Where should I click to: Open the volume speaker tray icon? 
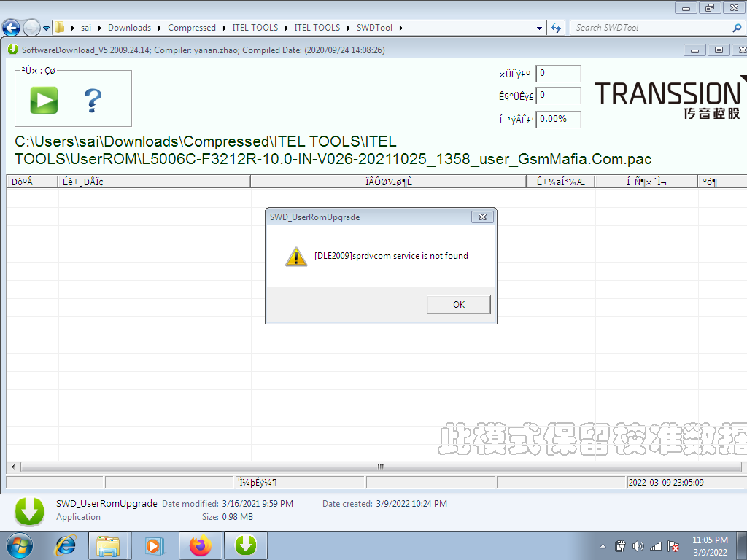click(638, 546)
